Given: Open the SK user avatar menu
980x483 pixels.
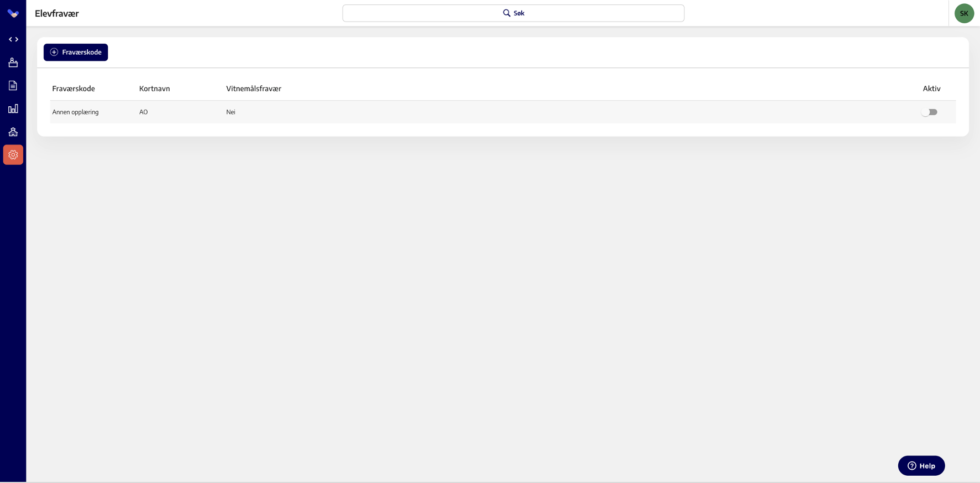Looking at the screenshot, I should [x=964, y=13].
